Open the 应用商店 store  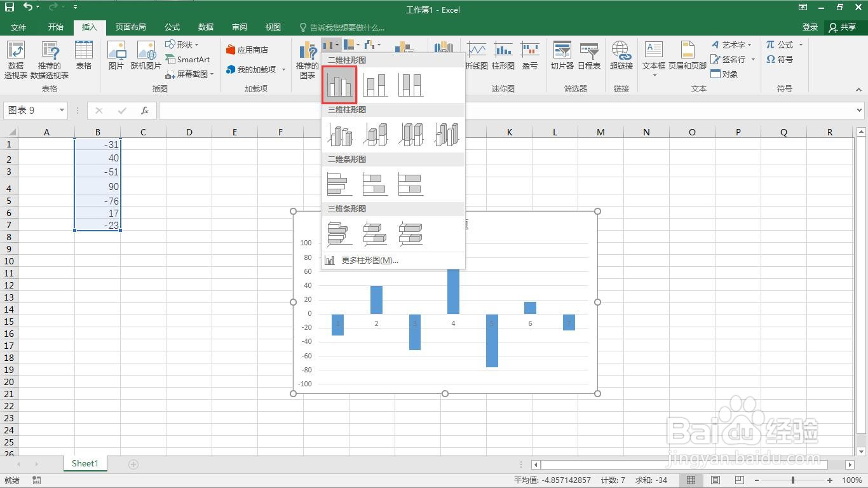(247, 50)
